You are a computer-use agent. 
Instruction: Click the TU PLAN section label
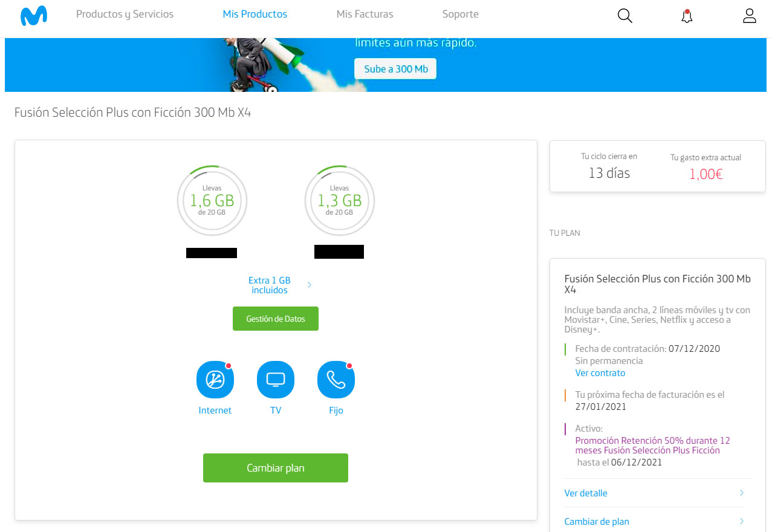click(x=565, y=233)
